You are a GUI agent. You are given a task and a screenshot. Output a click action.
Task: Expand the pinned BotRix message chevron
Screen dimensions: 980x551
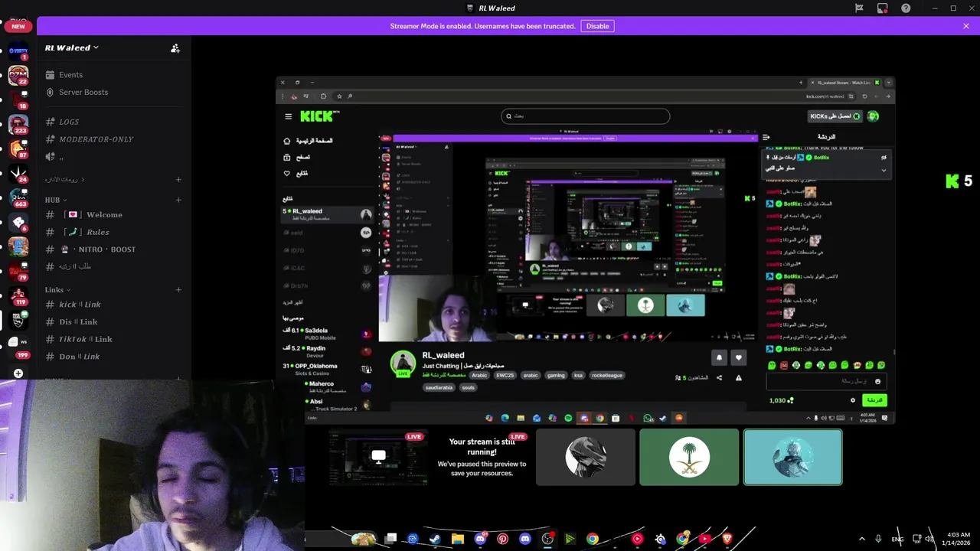[884, 170]
